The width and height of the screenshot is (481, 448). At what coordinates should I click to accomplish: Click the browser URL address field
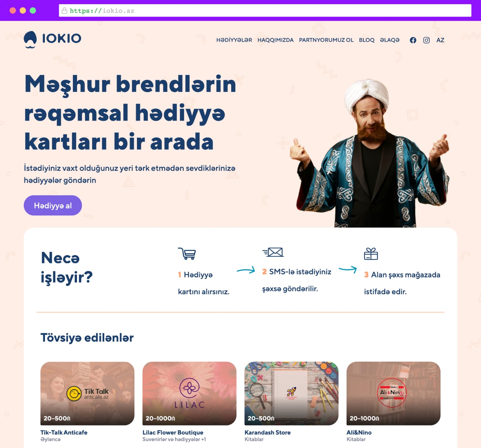tap(265, 11)
